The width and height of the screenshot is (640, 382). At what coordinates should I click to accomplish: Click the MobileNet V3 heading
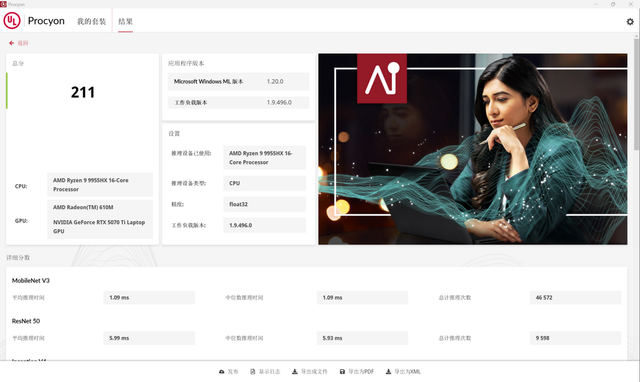click(31, 280)
